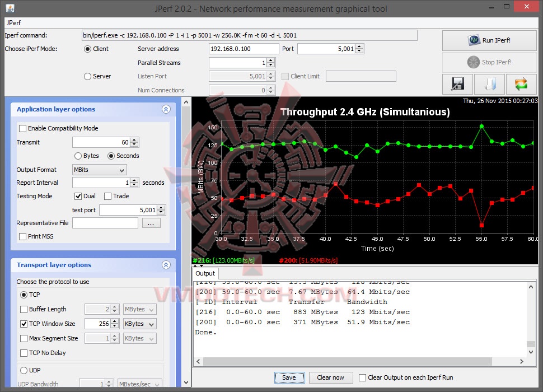Screen dimensions: 543x392
Task: Increase Transmit value stepper
Action: point(135,140)
